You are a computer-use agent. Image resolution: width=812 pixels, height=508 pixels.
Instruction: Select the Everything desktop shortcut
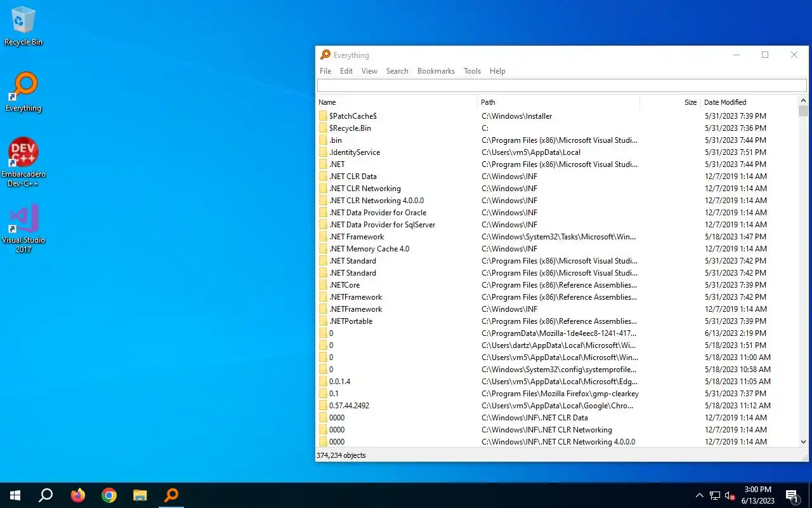click(23, 92)
